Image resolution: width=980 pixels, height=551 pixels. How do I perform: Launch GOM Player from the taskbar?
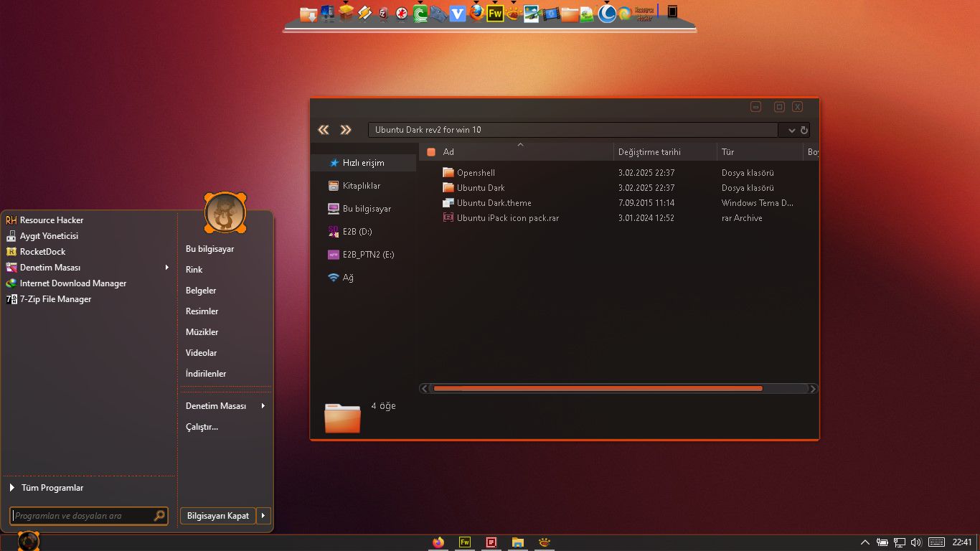click(545, 542)
